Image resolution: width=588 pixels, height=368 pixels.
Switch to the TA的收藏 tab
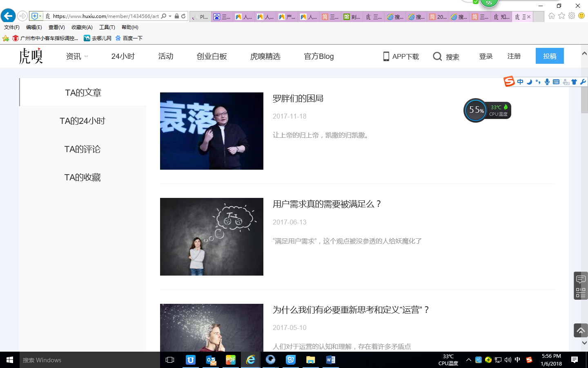click(82, 177)
